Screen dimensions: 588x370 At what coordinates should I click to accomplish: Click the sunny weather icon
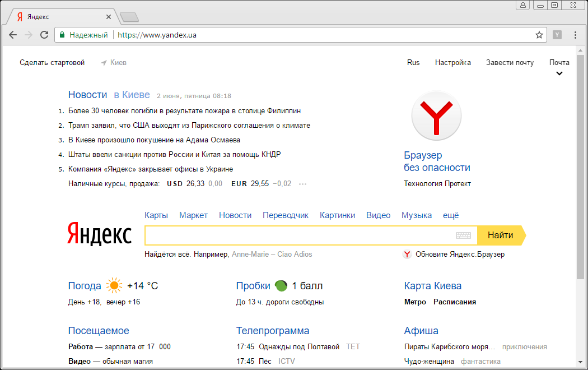coord(114,285)
